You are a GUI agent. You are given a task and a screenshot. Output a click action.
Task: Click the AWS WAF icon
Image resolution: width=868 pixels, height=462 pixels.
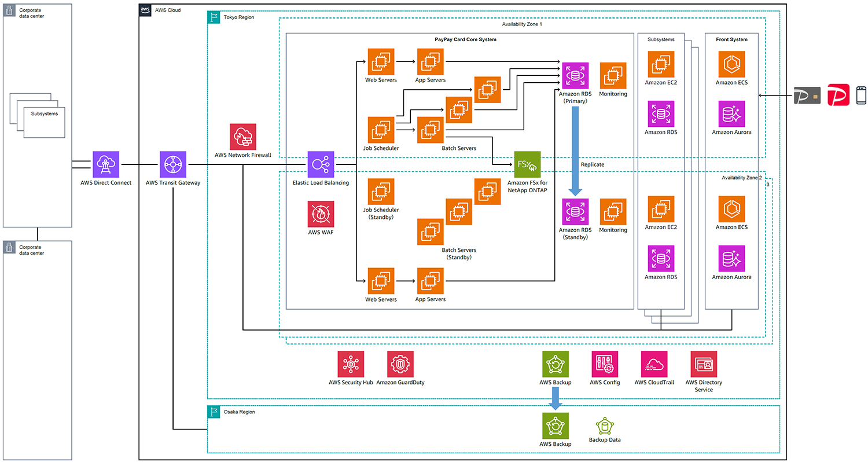[321, 214]
